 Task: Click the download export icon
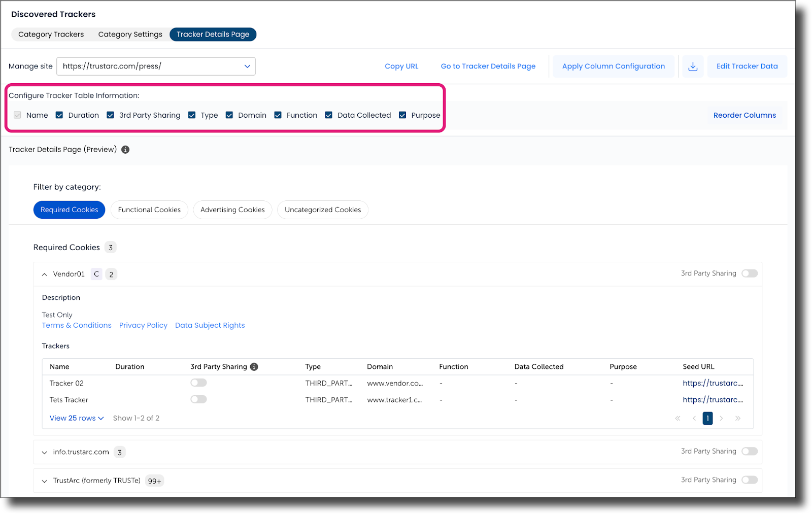click(693, 66)
